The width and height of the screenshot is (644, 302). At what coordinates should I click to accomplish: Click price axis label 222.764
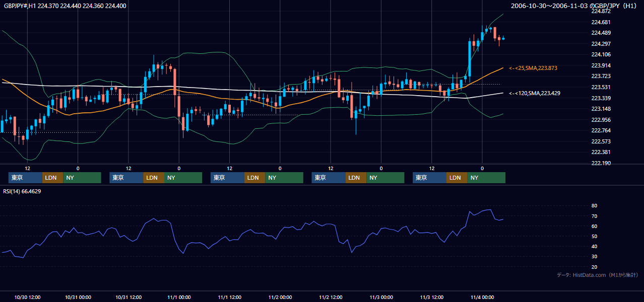[601, 130]
